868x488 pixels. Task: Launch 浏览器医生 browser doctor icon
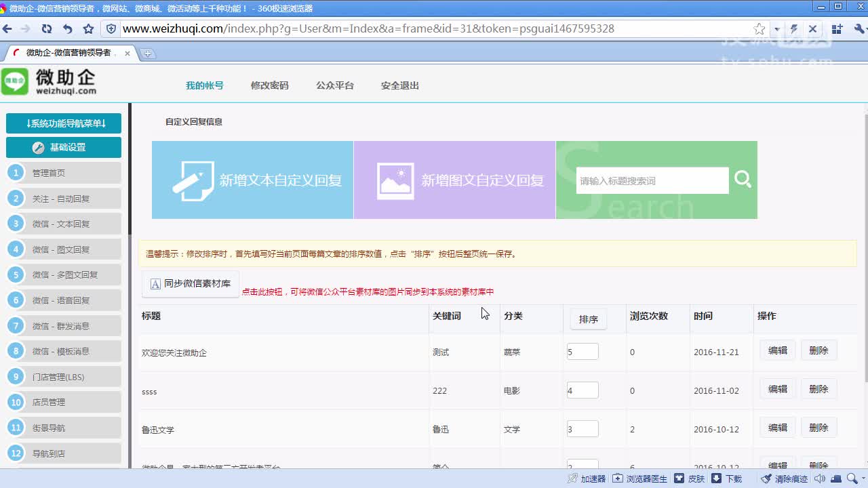[x=618, y=479]
